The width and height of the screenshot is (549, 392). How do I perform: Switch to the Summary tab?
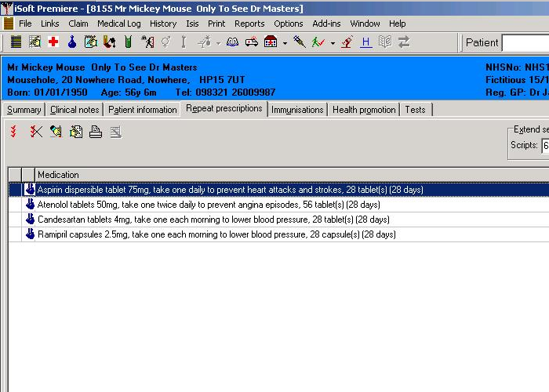[x=24, y=110]
